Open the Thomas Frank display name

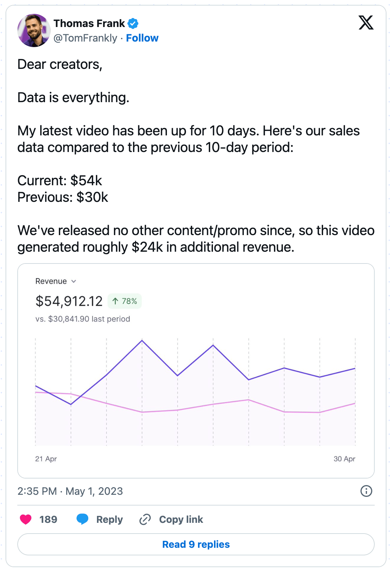tap(89, 24)
